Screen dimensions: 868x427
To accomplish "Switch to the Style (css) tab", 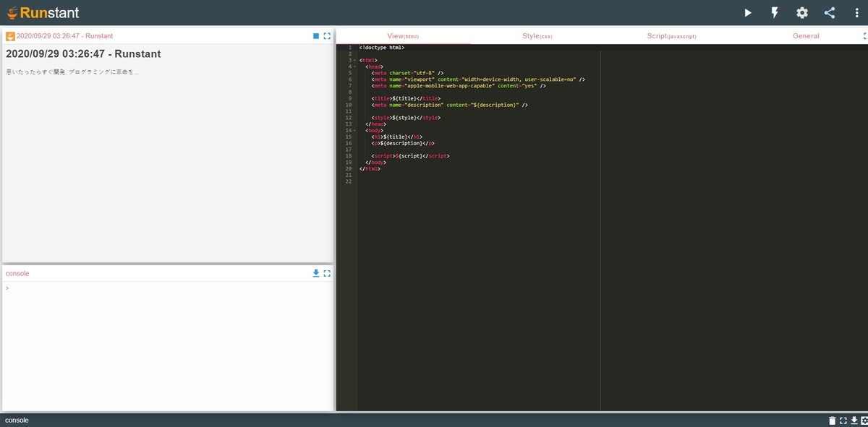I will [x=537, y=35].
